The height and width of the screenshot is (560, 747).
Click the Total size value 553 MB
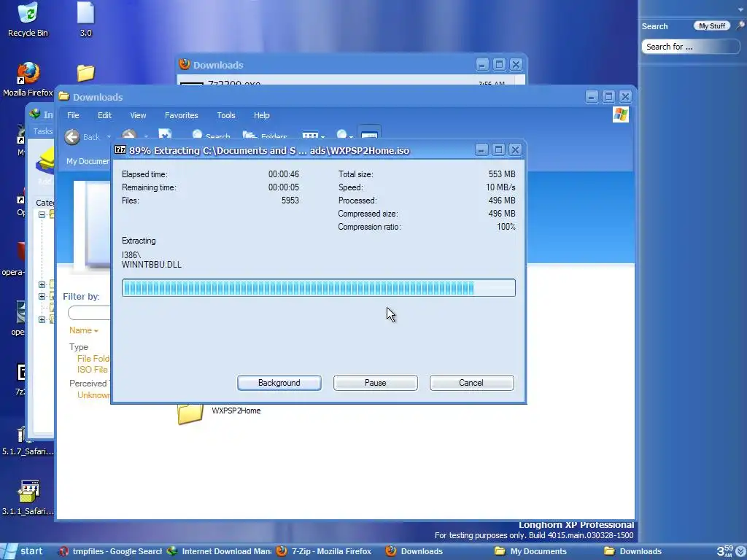502,174
